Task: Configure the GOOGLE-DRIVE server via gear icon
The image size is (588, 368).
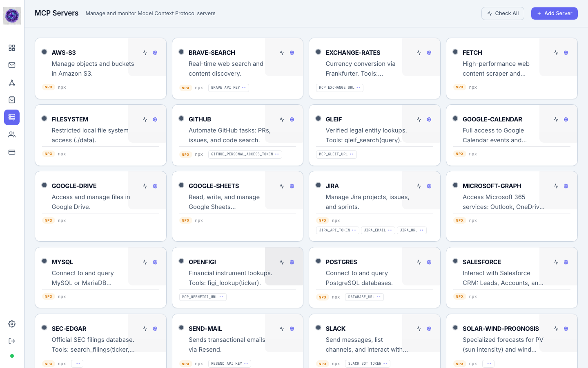Action: click(x=155, y=186)
